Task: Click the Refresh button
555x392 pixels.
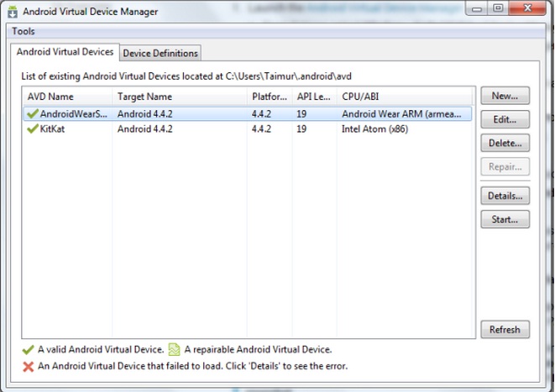Action: pos(505,329)
